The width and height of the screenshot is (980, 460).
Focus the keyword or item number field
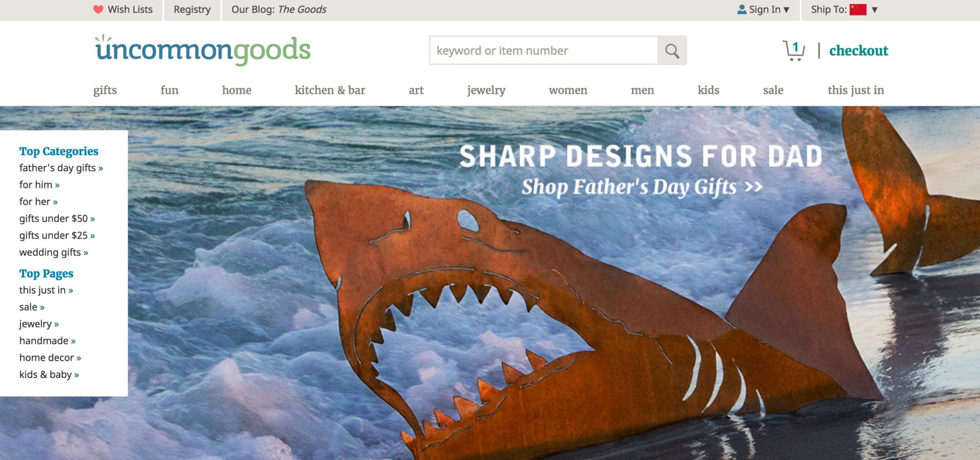544,50
